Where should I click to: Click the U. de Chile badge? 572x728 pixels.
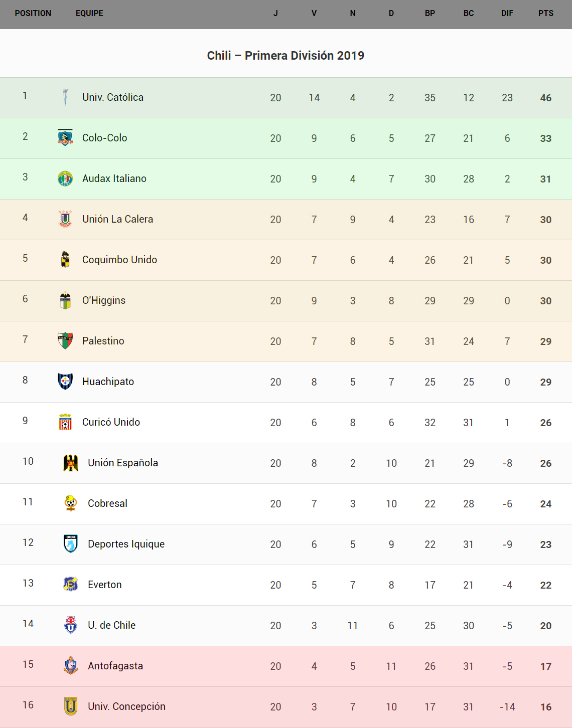[x=71, y=625]
